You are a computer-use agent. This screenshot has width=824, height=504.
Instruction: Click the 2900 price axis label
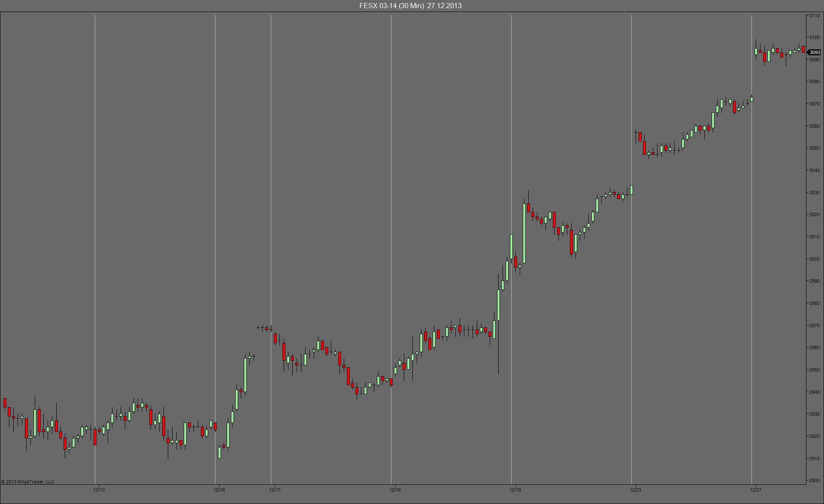(x=814, y=480)
